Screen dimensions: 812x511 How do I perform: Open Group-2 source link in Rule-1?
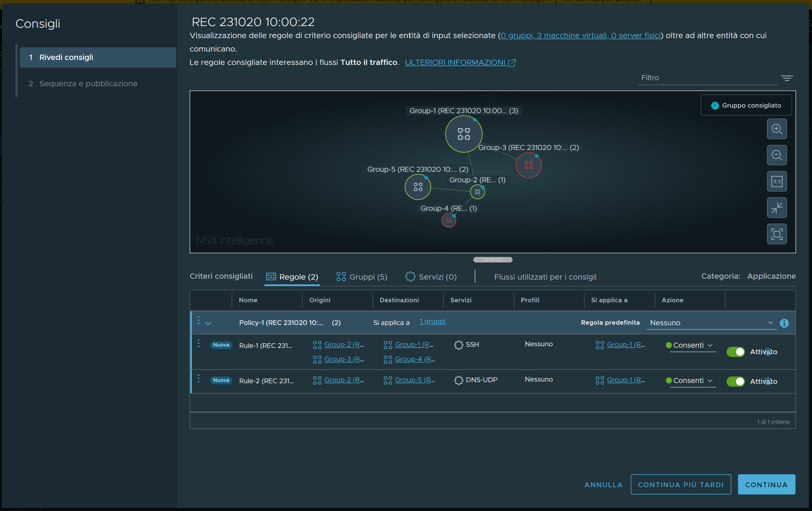point(344,345)
